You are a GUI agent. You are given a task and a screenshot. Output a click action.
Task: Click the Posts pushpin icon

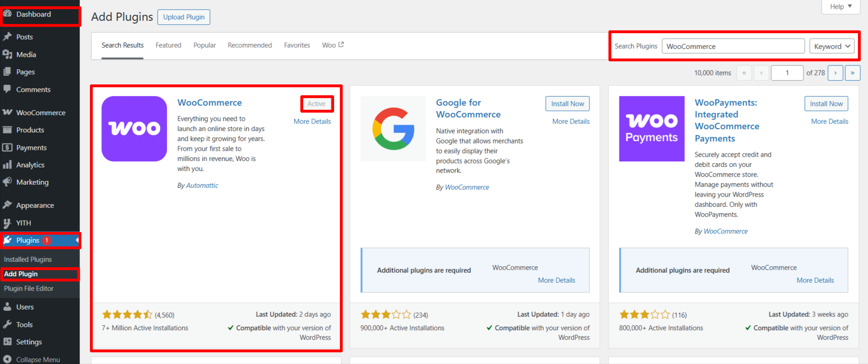pyautogui.click(x=7, y=36)
